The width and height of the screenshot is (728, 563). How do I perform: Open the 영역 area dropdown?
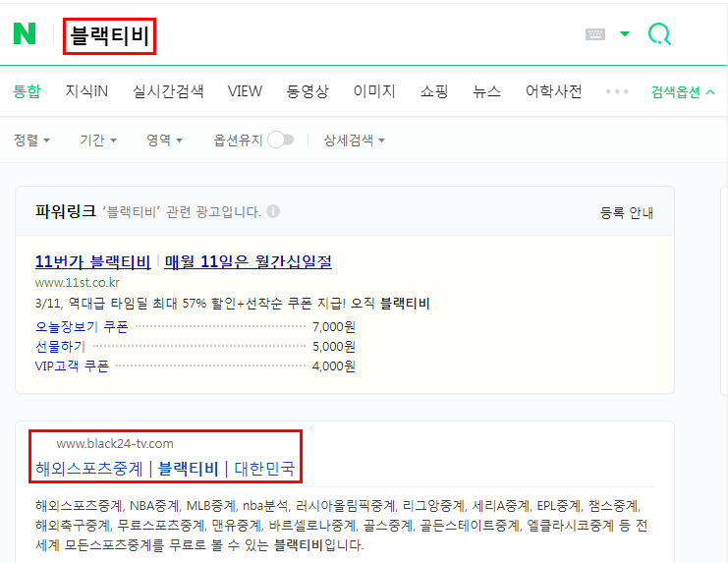pos(164,140)
